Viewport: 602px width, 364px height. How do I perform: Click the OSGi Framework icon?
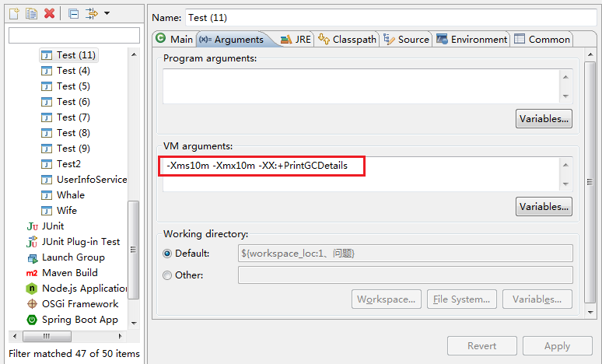pos(32,303)
